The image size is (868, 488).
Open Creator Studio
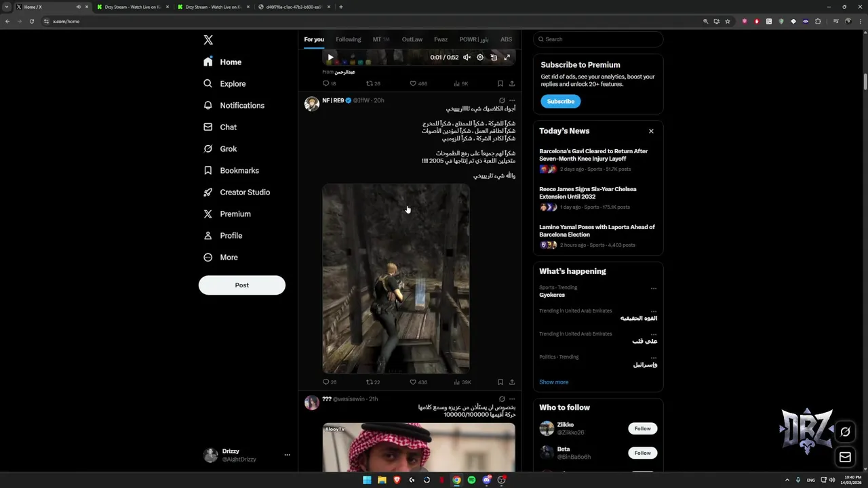(236, 192)
